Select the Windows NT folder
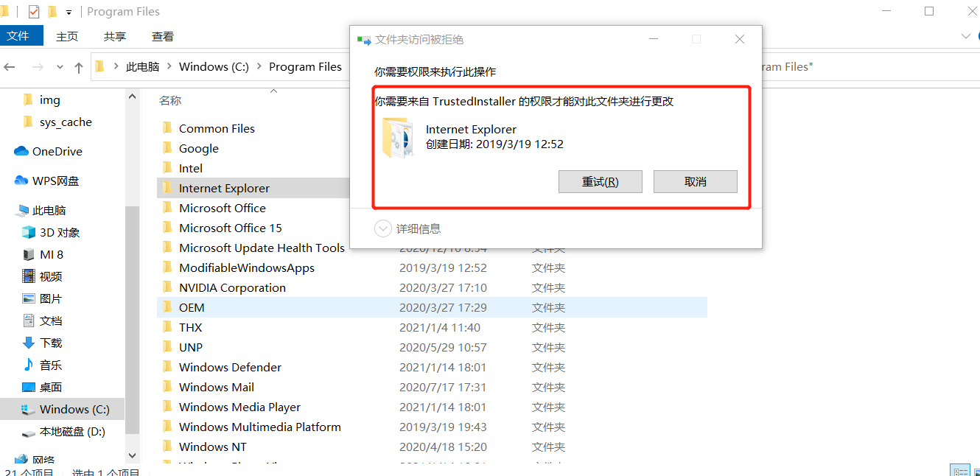 click(213, 447)
